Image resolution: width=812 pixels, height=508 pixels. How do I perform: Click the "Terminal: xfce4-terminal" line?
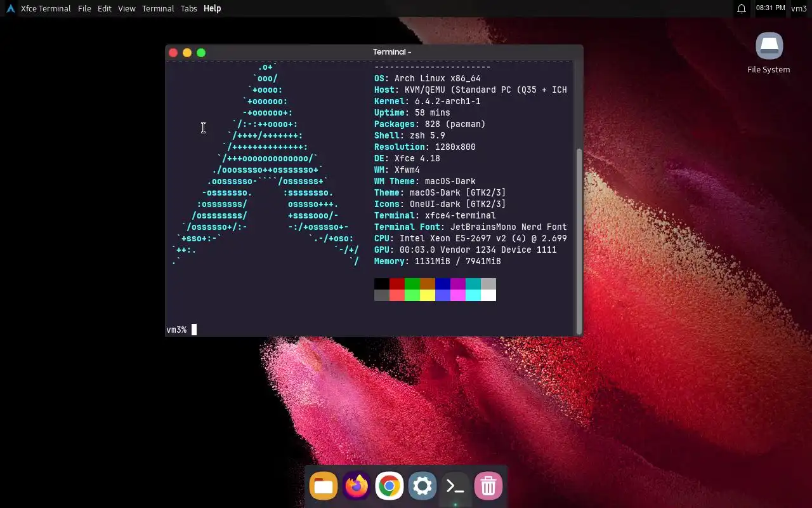pos(435,216)
